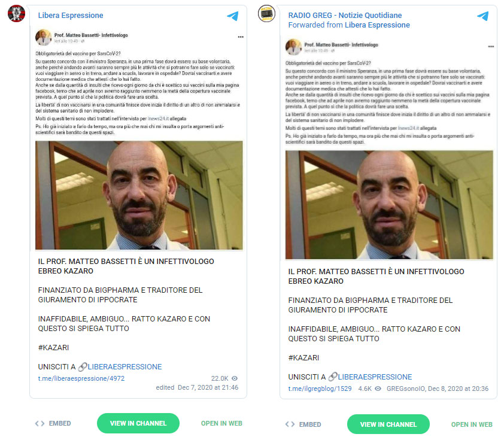
Task: Open three-dots menu in right embedded post
Action: (491, 47)
